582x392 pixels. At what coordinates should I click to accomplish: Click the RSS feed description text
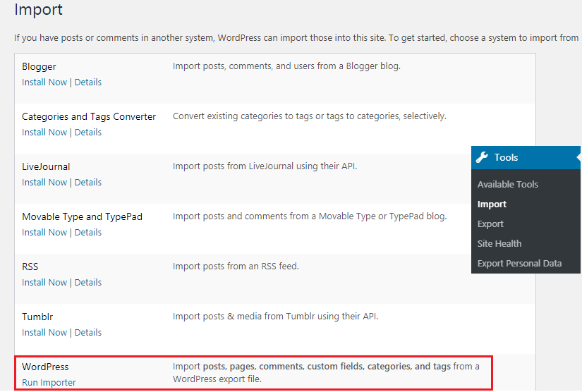[236, 267]
